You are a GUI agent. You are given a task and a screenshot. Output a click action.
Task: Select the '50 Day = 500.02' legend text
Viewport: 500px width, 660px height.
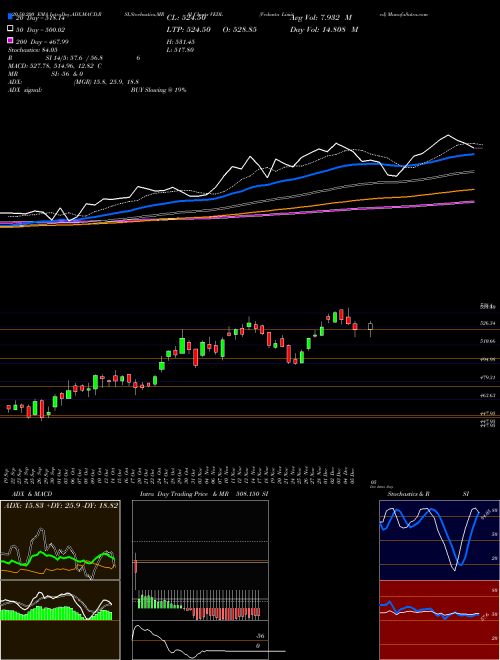pyautogui.click(x=40, y=29)
